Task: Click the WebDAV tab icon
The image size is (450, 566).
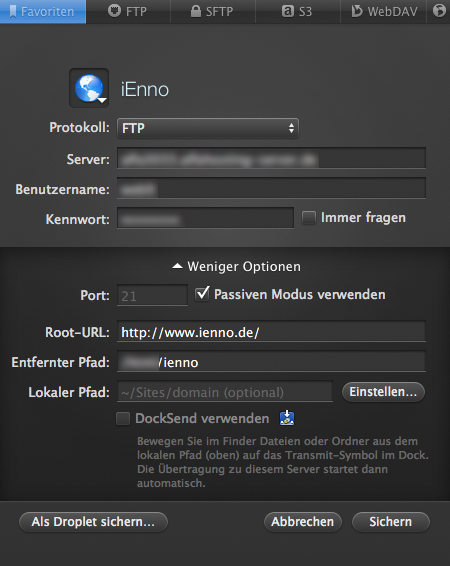Action: pyautogui.click(x=357, y=11)
